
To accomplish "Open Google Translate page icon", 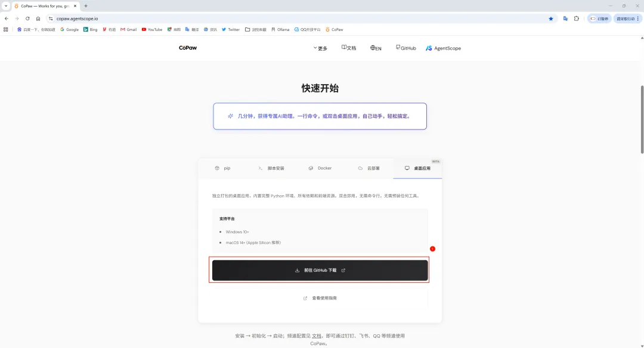I will point(565,19).
